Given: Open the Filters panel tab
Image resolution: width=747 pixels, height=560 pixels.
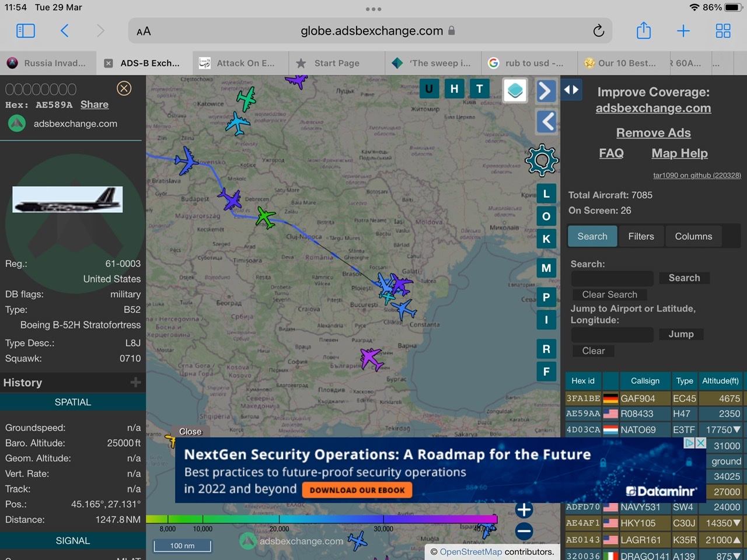Looking at the screenshot, I should [641, 236].
